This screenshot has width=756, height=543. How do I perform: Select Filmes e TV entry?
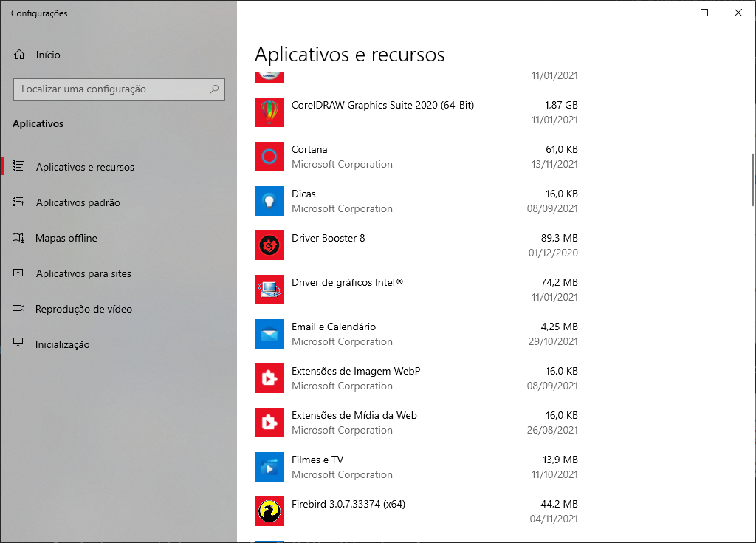416,467
